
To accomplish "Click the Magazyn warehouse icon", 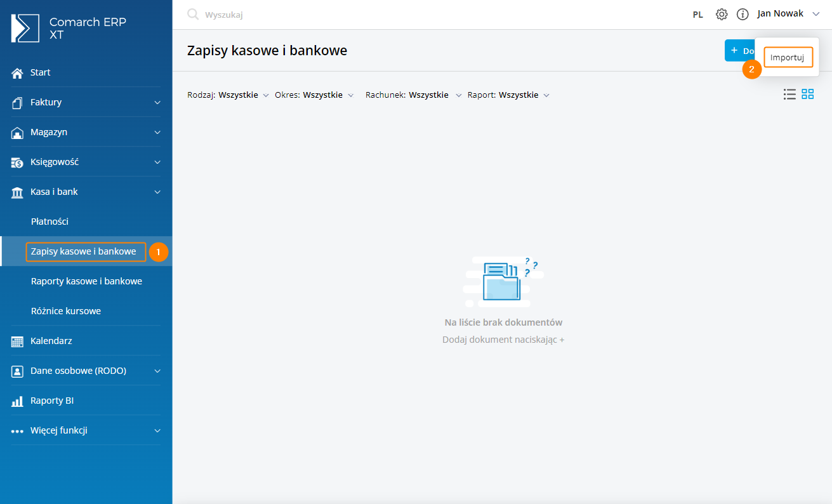I will click(x=17, y=133).
